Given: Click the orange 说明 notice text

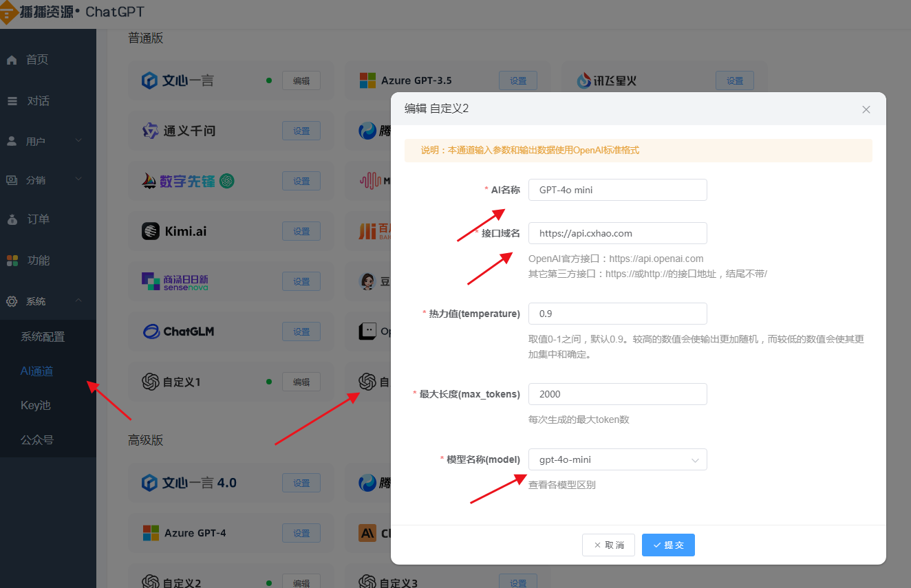Looking at the screenshot, I should 530,150.
